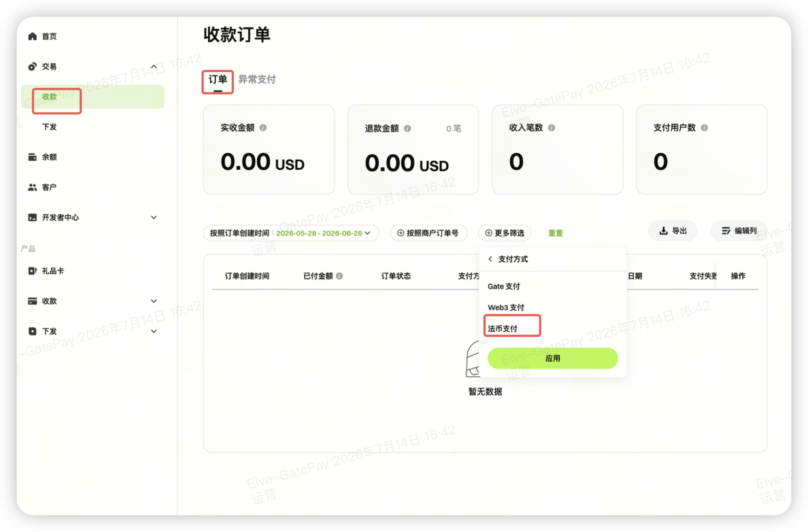
Task: Click the 编辑列 button
Action: coord(739,231)
